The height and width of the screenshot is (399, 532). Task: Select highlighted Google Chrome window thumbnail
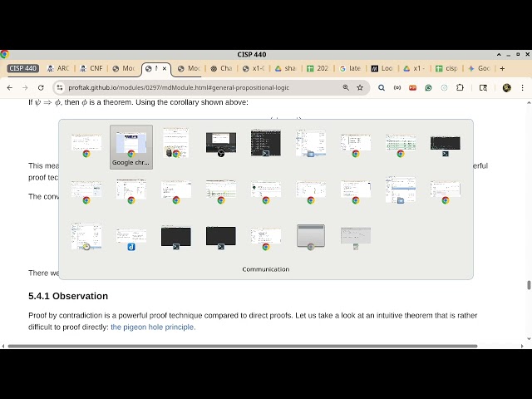click(131, 145)
